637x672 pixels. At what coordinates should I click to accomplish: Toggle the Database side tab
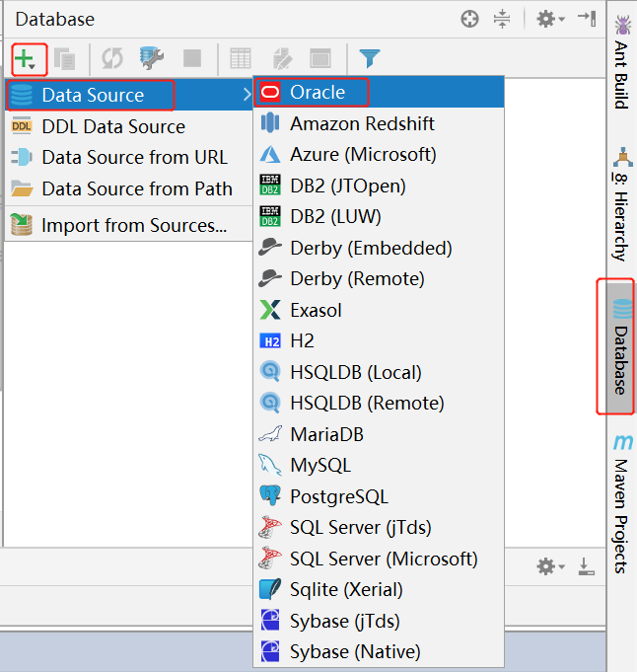coord(621,346)
